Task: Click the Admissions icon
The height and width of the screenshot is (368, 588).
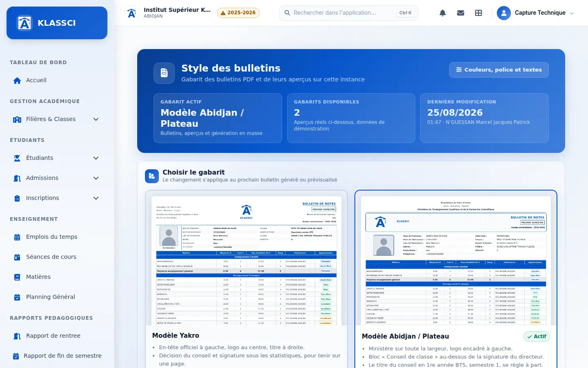Action: point(17,178)
